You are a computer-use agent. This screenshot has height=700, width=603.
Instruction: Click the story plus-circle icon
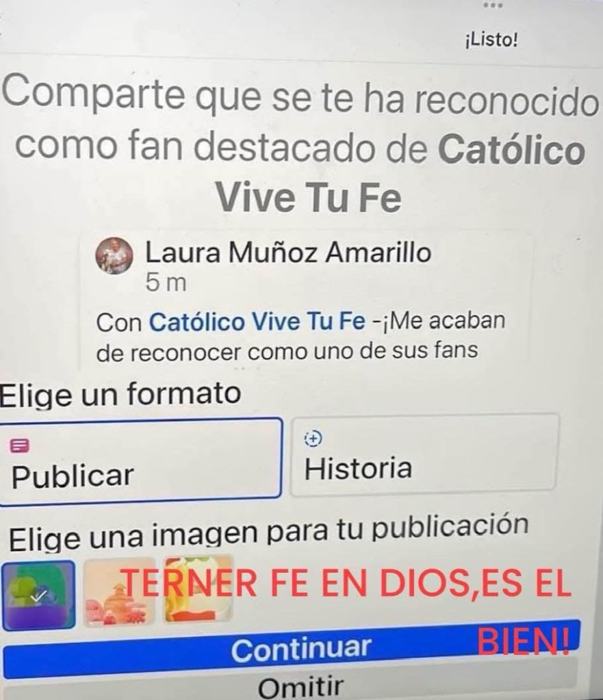(313, 439)
